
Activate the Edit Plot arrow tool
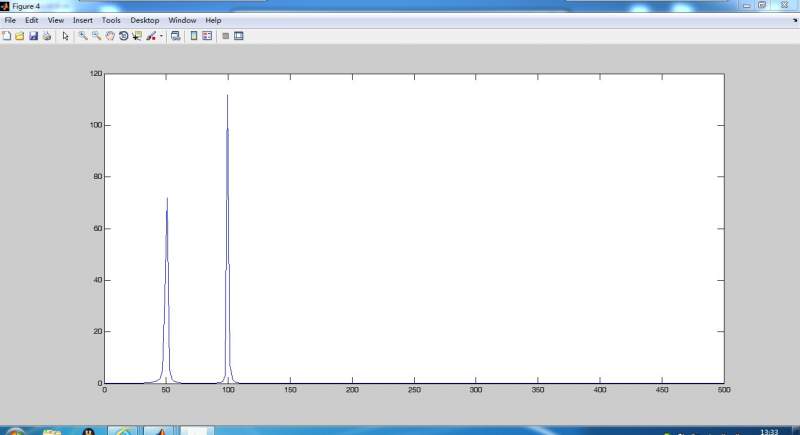65,36
